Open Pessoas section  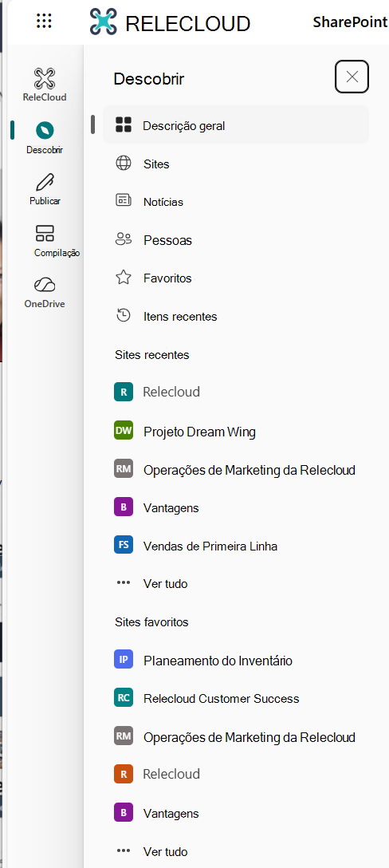pyautogui.click(x=236, y=240)
